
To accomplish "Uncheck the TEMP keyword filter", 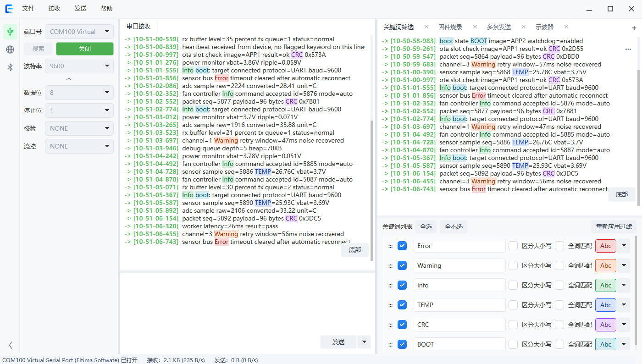I will coord(402,305).
